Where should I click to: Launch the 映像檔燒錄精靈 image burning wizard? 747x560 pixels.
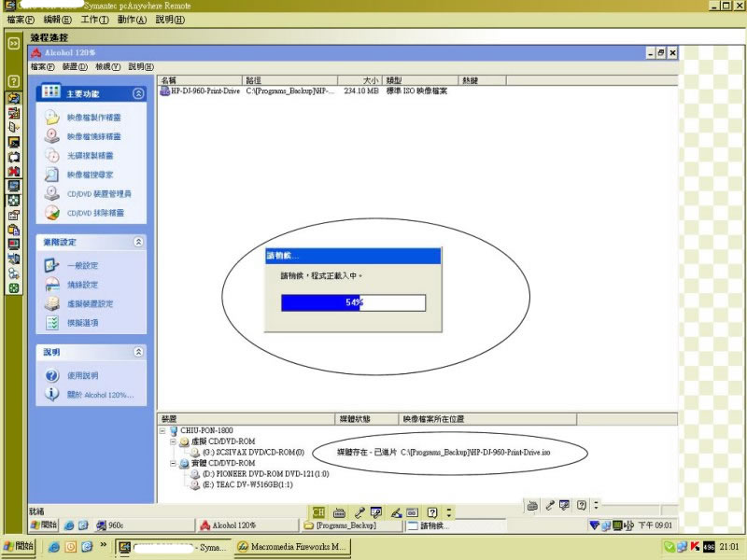[x=93, y=136]
